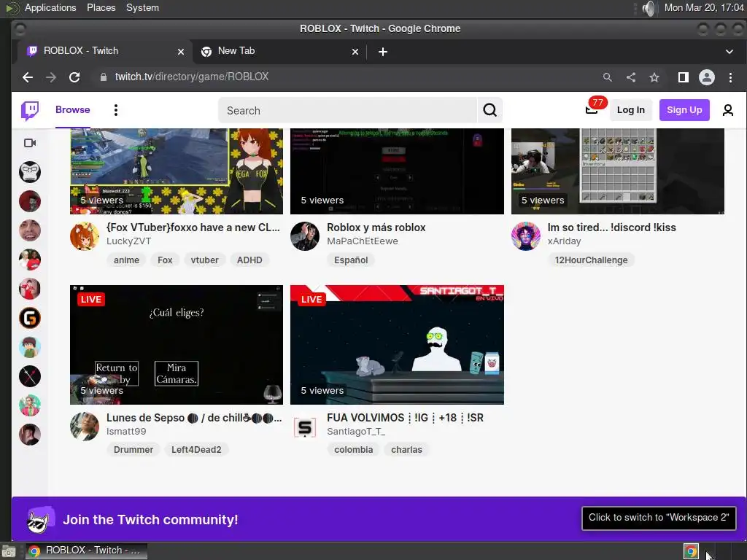This screenshot has width=747, height=560.
Task: Switch to the New Tab tab
Action: [x=279, y=51]
